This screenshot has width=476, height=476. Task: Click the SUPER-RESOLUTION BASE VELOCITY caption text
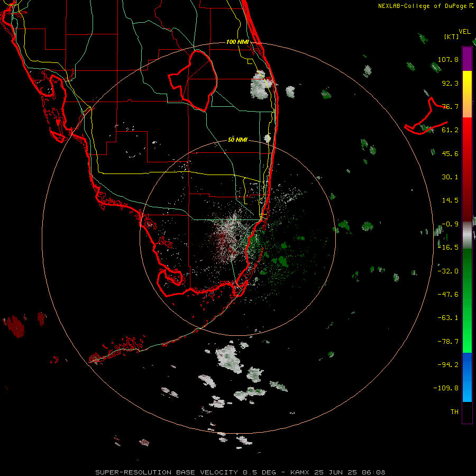click(167, 472)
